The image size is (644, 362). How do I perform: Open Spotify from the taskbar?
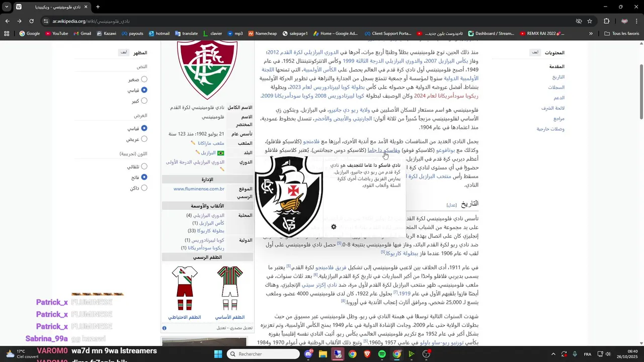pyautogui.click(x=382, y=354)
